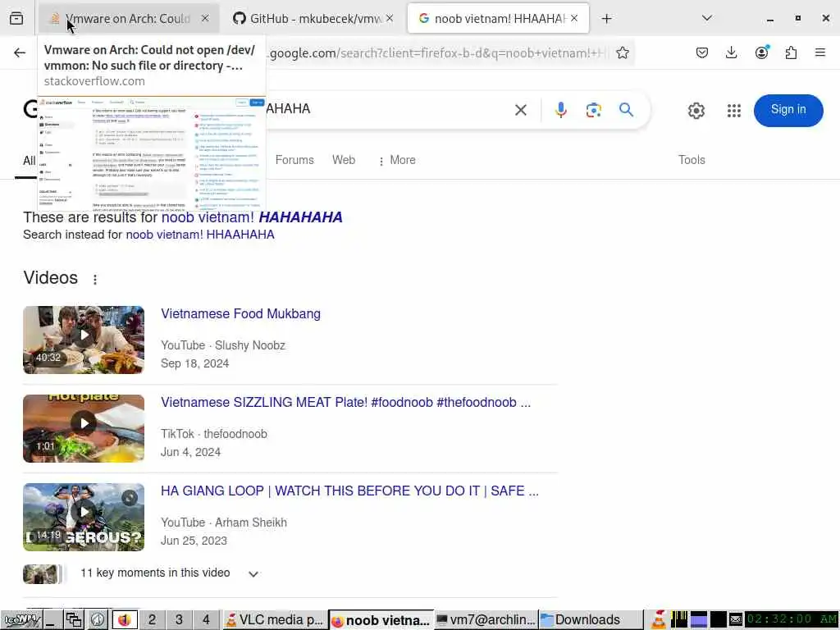Start voice search with microphone icon

tap(560, 111)
